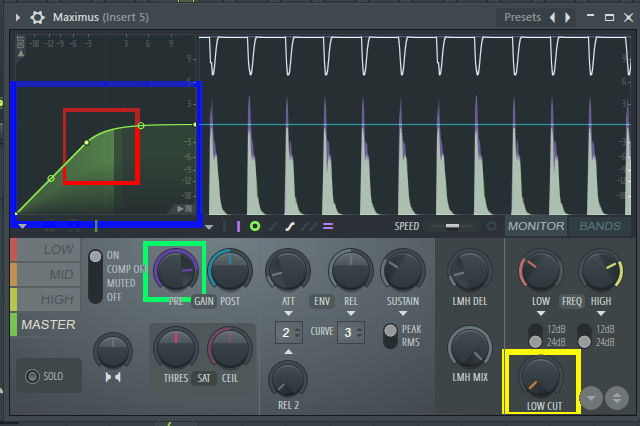Click the ENV label button
Image resolution: width=640 pixels, height=426 pixels.
point(322,302)
